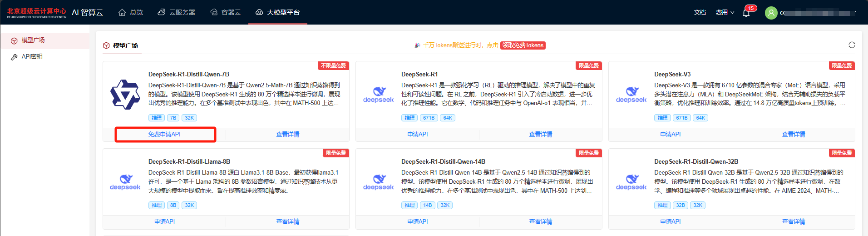
Task: Click the home icon beside 总览
Action: click(122, 12)
